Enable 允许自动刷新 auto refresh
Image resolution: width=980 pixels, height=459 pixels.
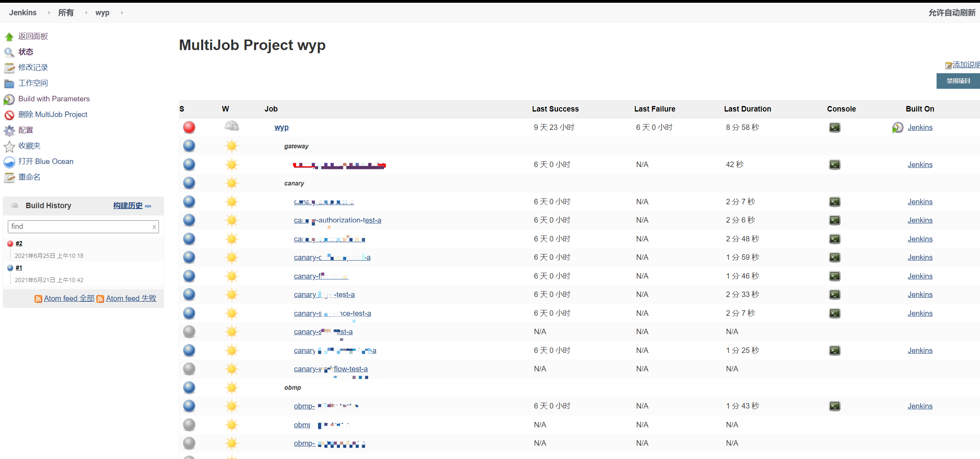[952, 13]
